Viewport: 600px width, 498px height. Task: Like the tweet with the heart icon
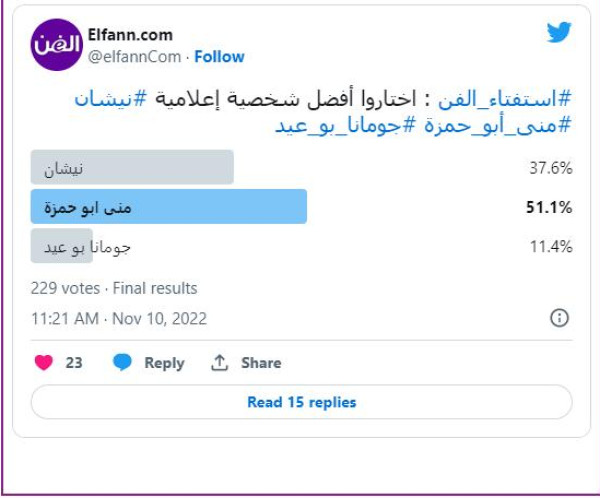coord(43,363)
